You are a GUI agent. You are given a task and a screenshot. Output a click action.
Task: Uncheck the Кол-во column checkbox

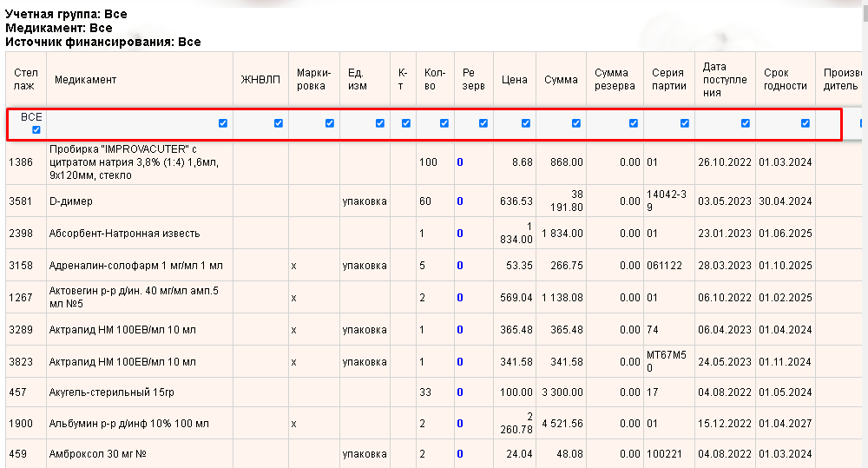point(444,123)
